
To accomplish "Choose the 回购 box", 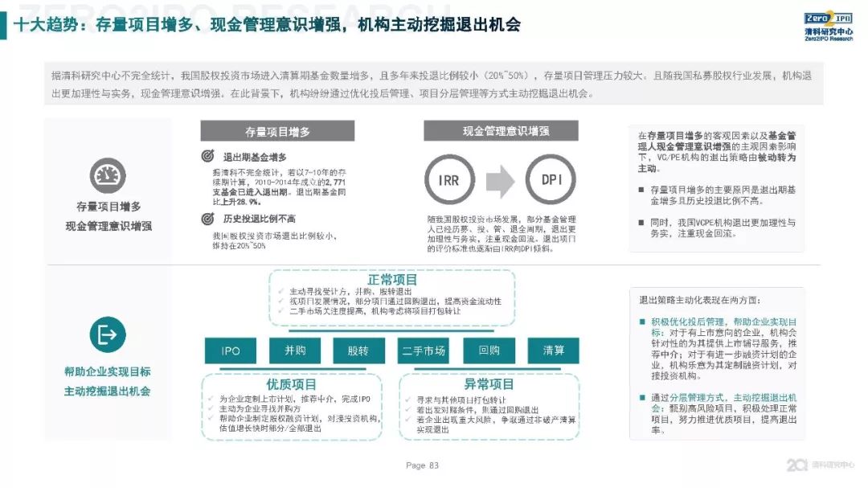I will (x=489, y=351).
